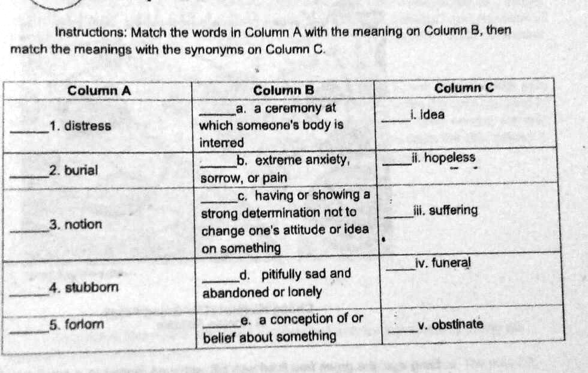Click the blank before "e. a conception of"
The image size is (588, 373).
(x=220, y=324)
